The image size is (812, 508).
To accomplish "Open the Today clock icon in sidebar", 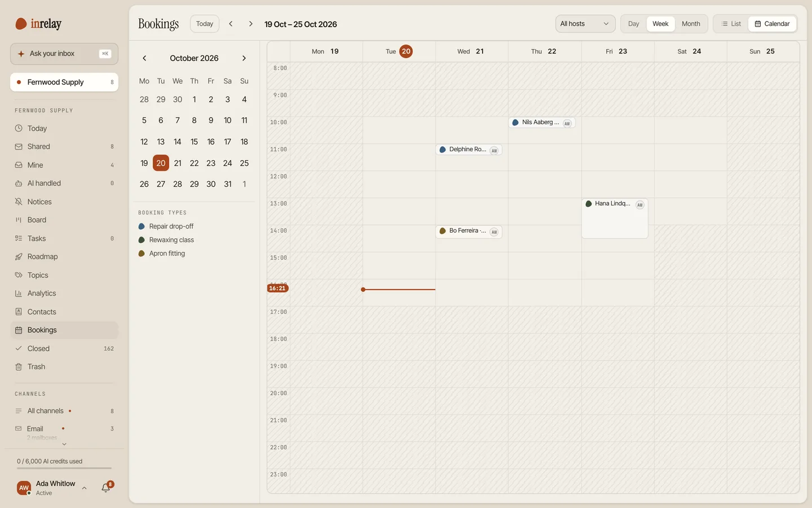I will click(19, 128).
